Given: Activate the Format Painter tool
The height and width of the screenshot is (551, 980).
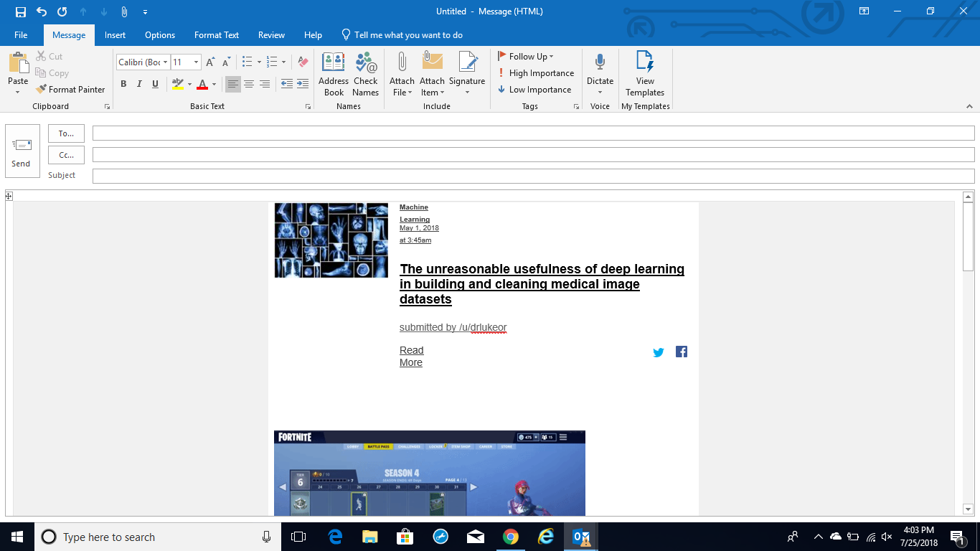Looking at the screenshot, I should [x=70, y=90].
